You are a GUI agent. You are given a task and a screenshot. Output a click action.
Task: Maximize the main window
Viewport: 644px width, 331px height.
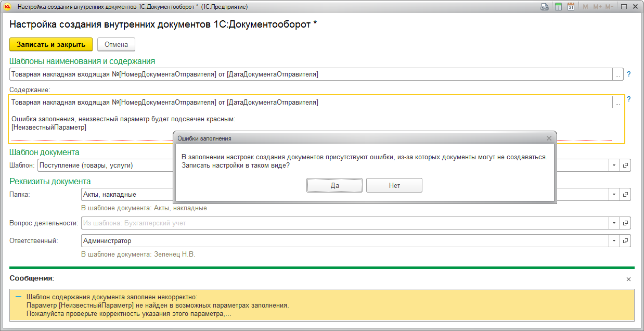tap(625, 7)
